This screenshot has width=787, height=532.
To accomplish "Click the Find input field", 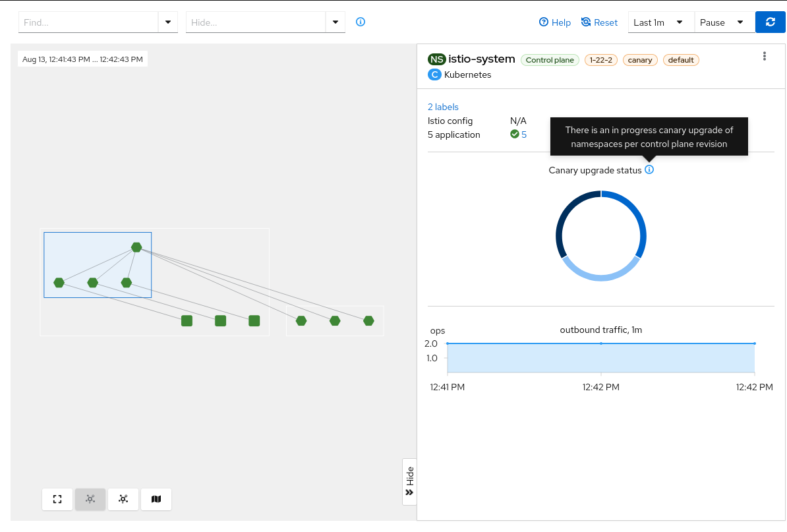I will coord(88,22).
